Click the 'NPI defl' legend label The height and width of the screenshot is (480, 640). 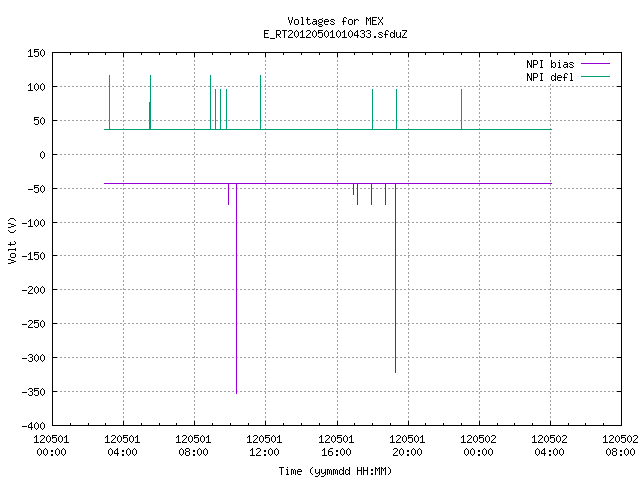point(550,77)
